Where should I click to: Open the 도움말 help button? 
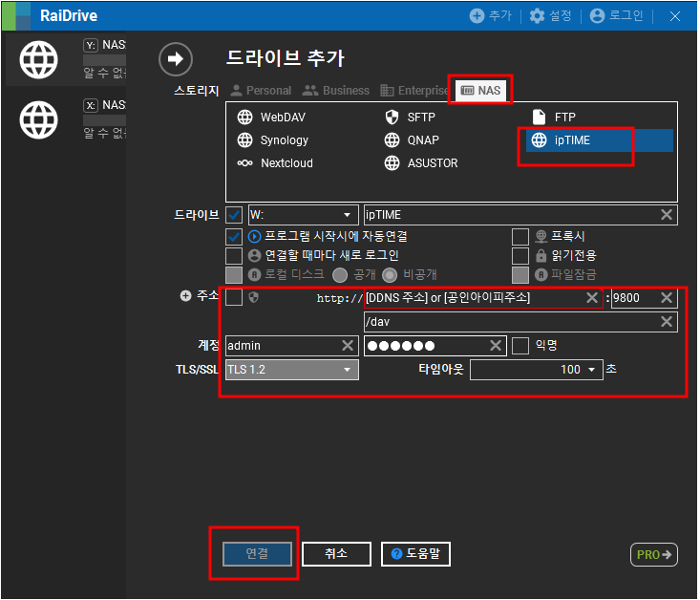click(x=415, y=554)
